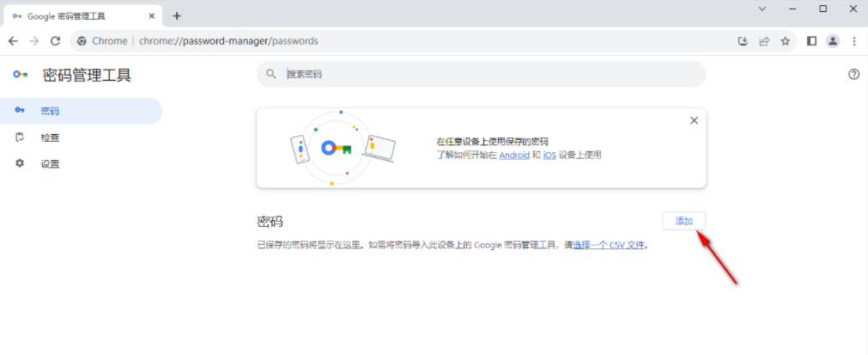Click the install app icon in address bar
The width and height of the screenshot is (868, 355).
pos(744,41)
